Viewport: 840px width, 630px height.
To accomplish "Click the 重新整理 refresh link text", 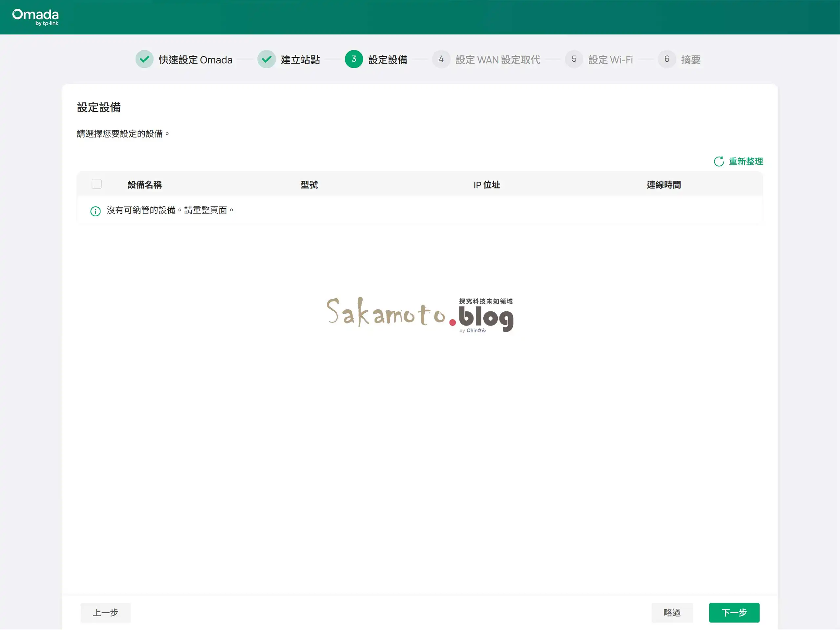I will click(745, 161).
